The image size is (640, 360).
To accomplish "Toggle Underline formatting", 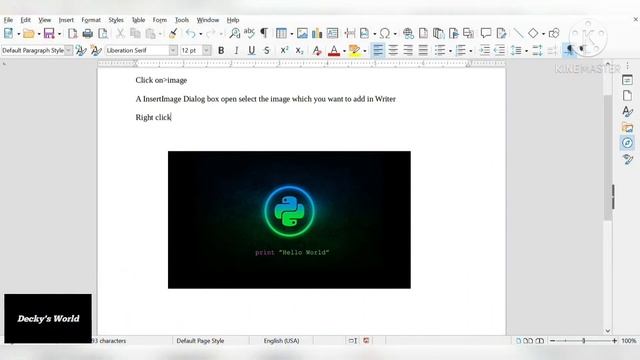I will click(x=251, y=50).
